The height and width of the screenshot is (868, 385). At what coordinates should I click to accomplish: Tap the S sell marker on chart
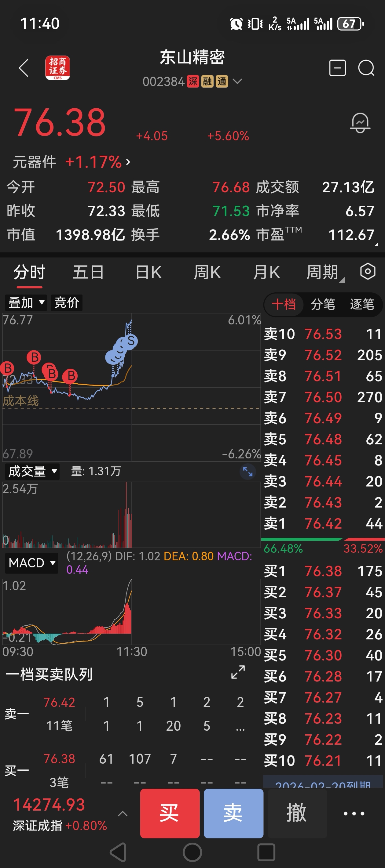point(131,341)
